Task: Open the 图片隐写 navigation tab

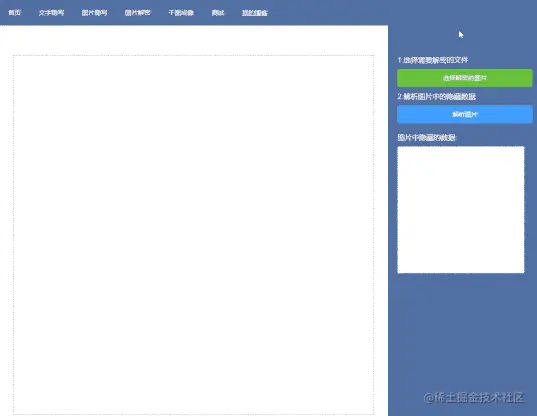Action: click(x=95, y=13)
